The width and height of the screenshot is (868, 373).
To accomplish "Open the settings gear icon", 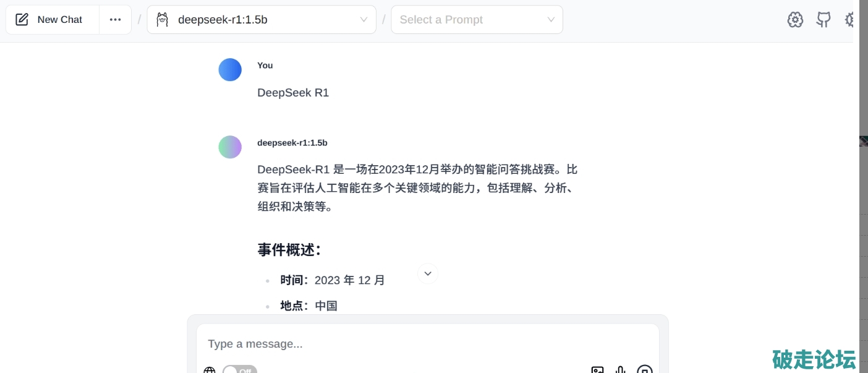I will click(849, 20).
